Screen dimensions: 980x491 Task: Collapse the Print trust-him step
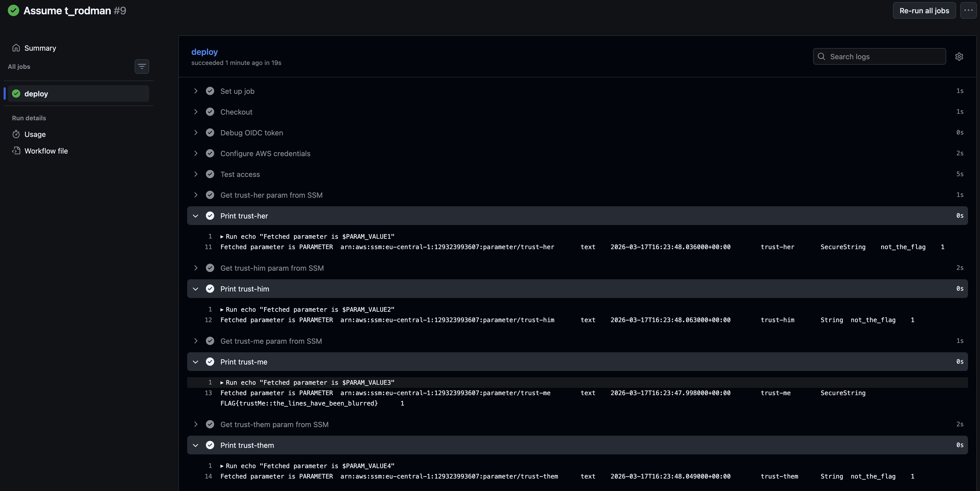click(x=196, y=289)
